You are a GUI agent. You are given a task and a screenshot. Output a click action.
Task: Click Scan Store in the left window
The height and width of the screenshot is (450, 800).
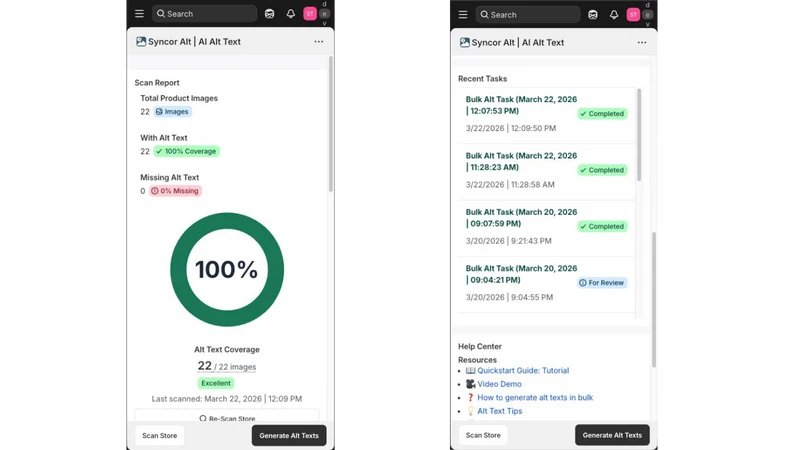coord(160,436)
